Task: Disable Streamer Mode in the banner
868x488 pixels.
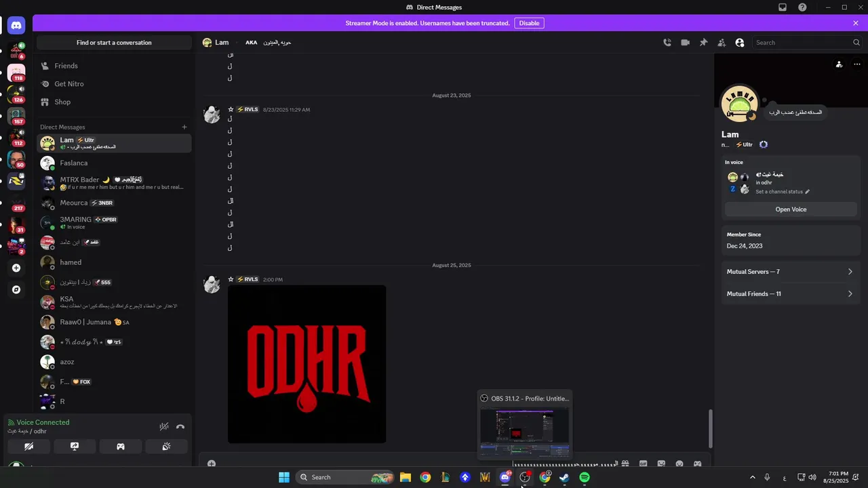Action: (x=529, y=23)
